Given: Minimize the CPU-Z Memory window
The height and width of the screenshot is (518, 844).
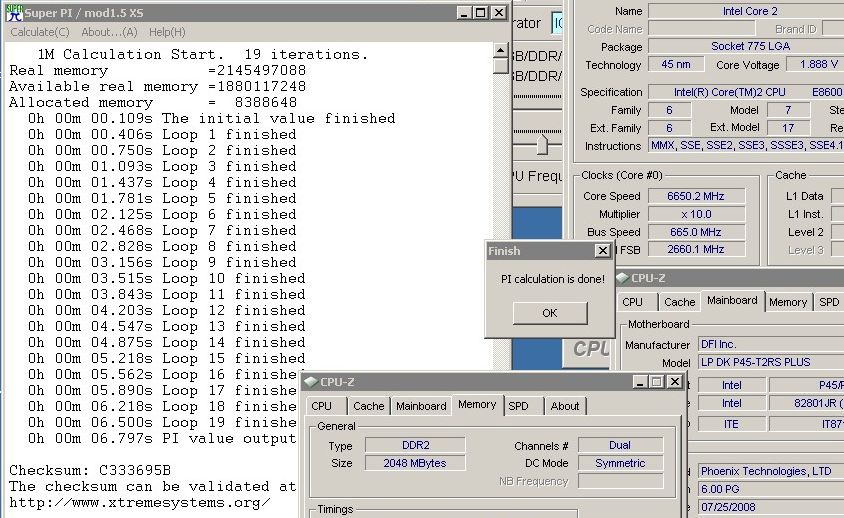Looking at the screenshot, I should point(641,382).
